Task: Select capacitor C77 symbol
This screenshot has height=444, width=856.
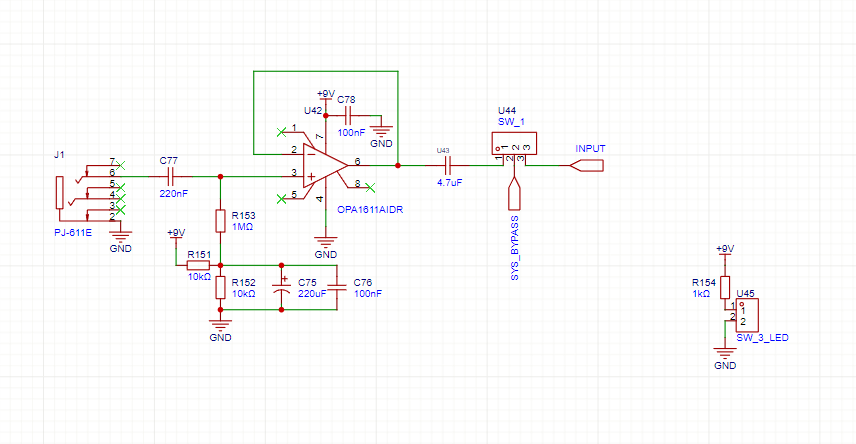Action: 168,175
